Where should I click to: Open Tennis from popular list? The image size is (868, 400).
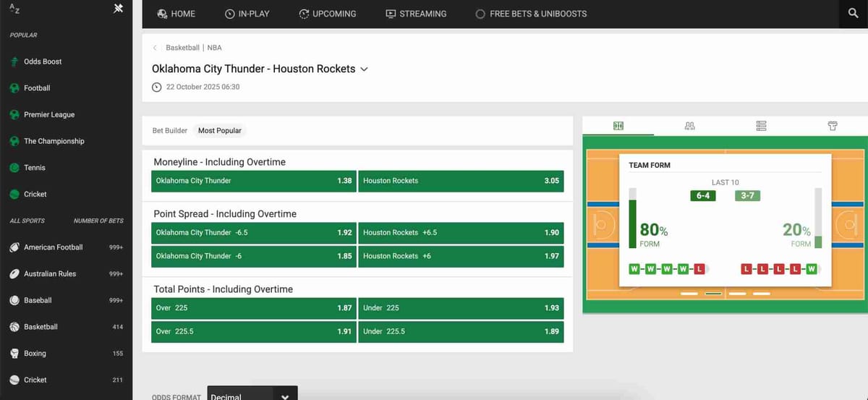point(35,168)
